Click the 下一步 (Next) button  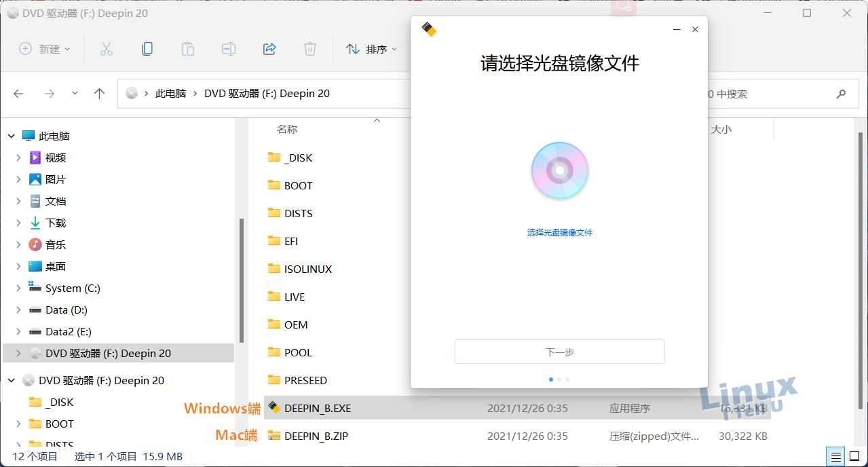point(560,352)
